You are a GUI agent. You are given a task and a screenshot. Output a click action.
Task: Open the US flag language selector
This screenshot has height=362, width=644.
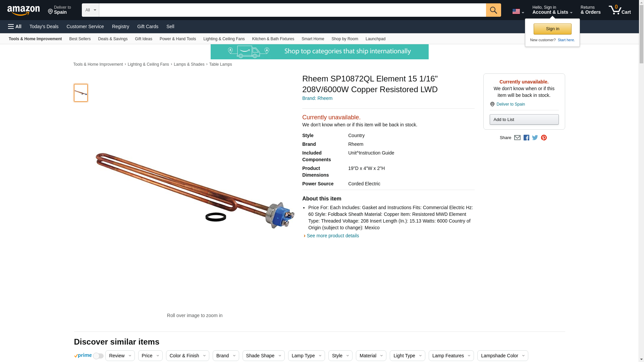click(x=518, y=11)
